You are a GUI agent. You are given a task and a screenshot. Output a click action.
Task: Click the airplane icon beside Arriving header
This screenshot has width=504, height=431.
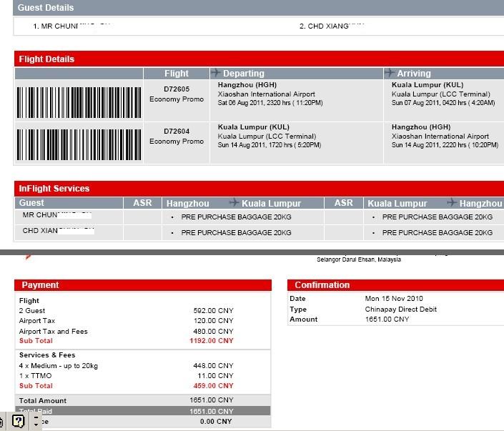390,73
